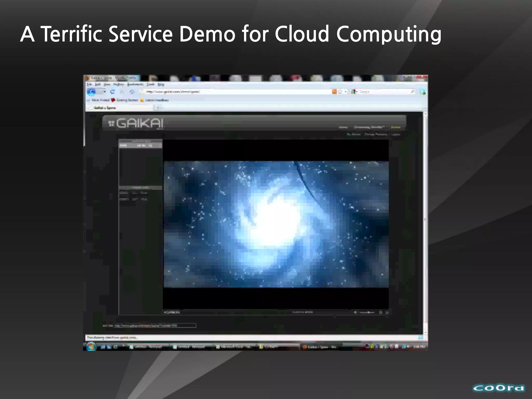Switch to the Microsoft Excel taskbar button
Screen dimensions: 532x399
(x=235, y=347)
